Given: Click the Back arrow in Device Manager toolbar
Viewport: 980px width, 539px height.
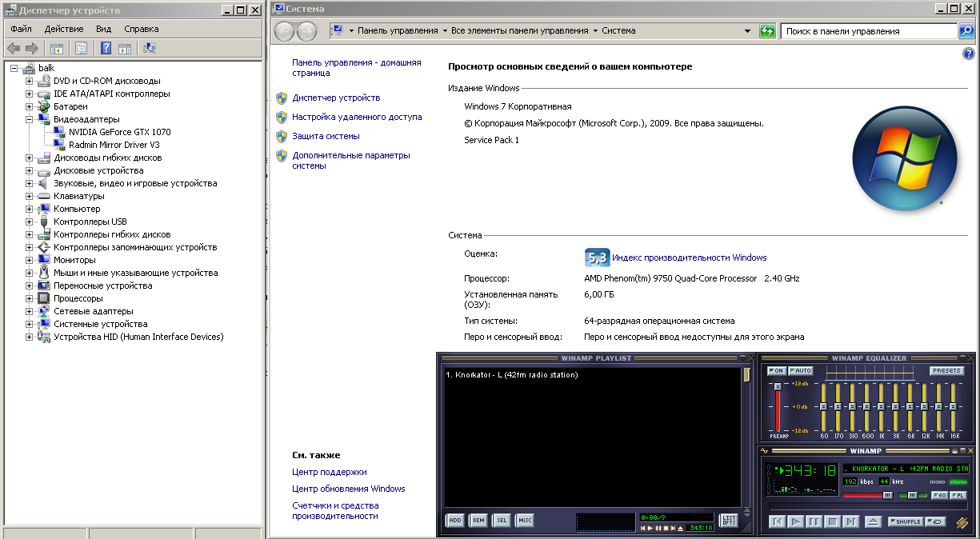Looking at the screenshot, I should 14,48.
